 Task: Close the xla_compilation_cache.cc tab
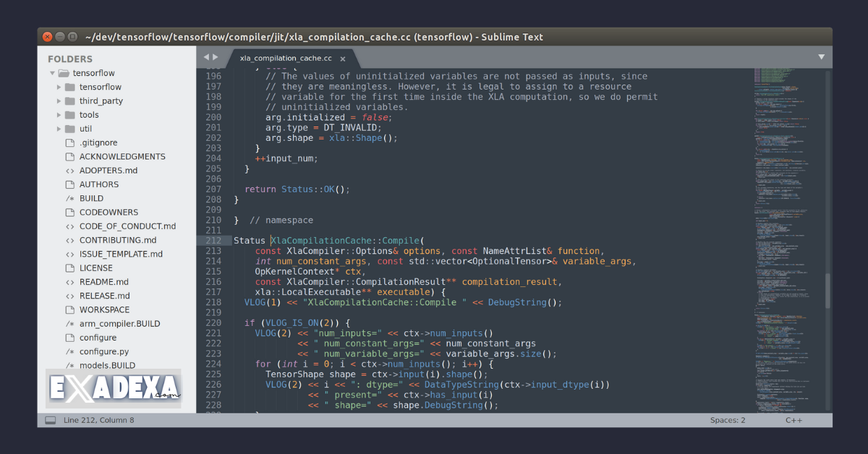pyautogui.click(x=342, y=59)
